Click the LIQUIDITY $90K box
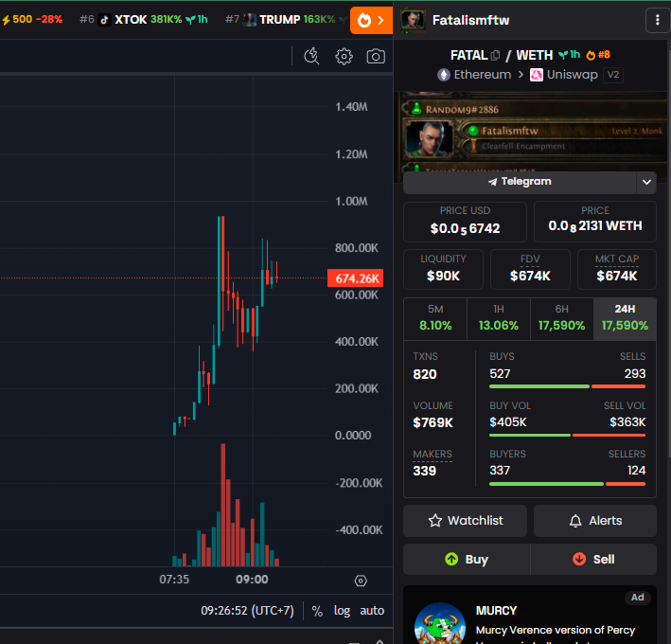The height and width of the screenshot is (644, 671). (x=443, y=270)
